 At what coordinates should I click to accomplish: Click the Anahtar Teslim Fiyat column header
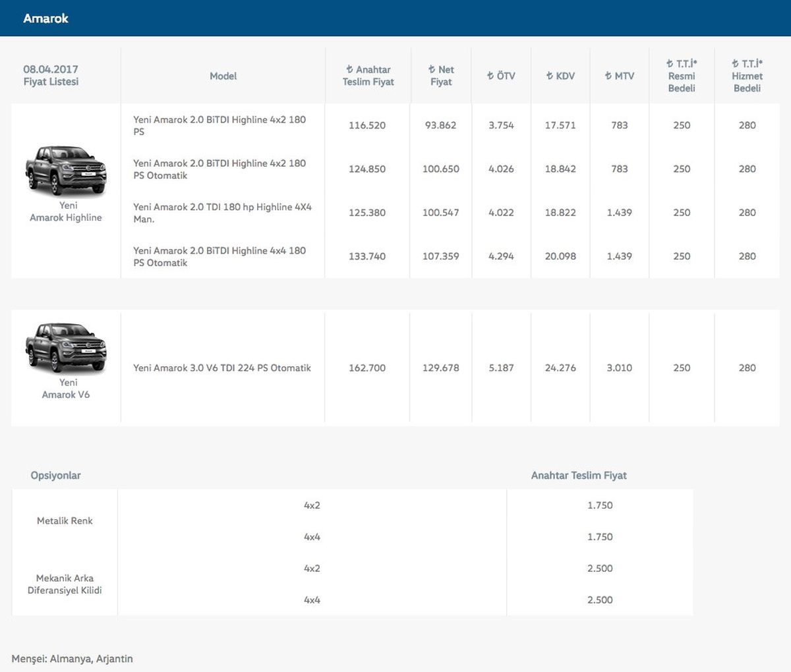point(368,75)
